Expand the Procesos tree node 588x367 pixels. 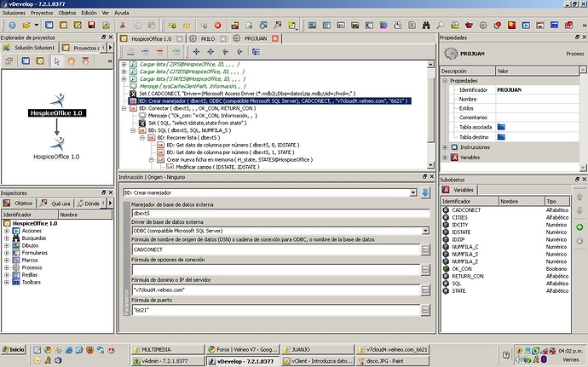6,267
